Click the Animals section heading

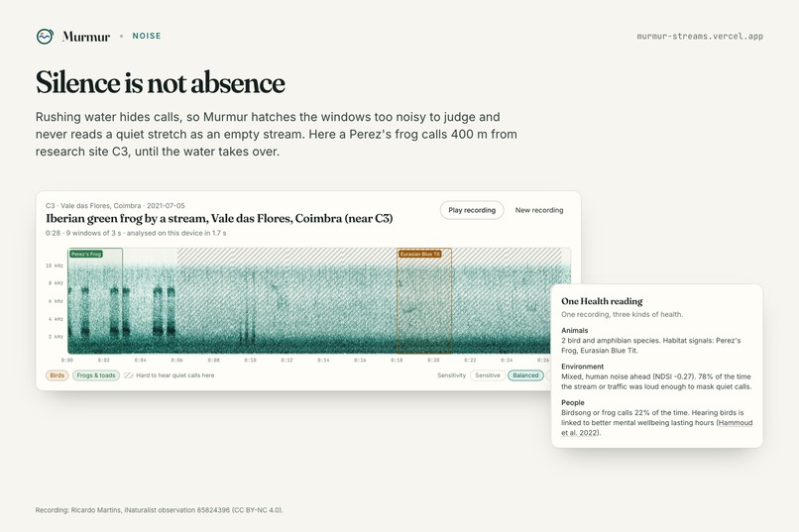[575, 330]
